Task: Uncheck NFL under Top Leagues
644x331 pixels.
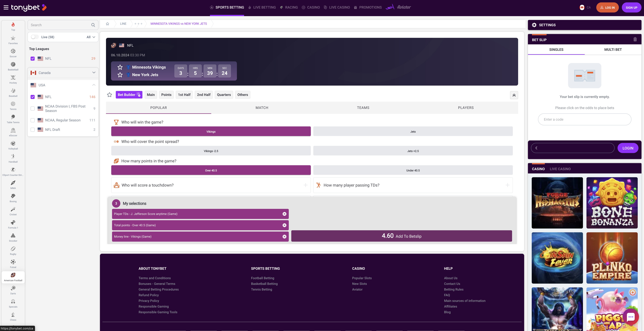Action: point(32,59)
